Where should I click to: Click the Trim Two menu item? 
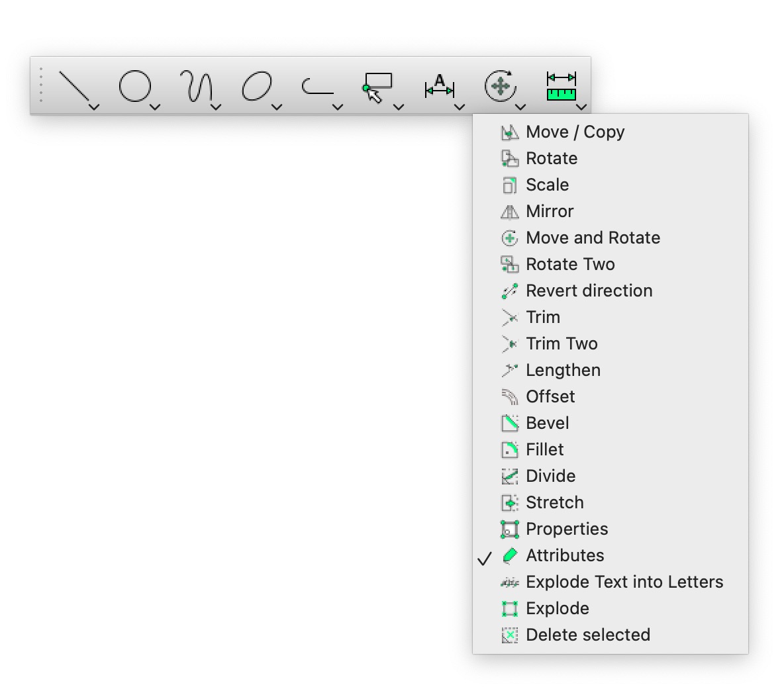[562, 343]
